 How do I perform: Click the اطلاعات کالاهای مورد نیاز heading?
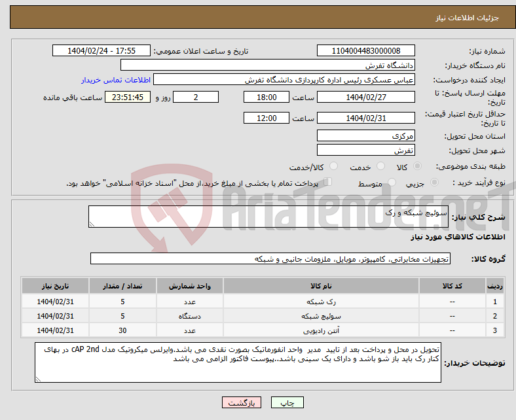pos(458,237)
